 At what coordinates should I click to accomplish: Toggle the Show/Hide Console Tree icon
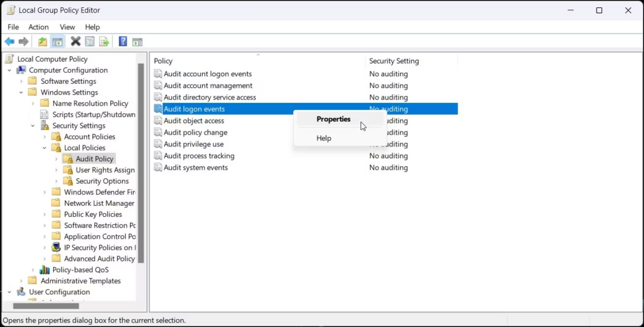coord(57,41)
